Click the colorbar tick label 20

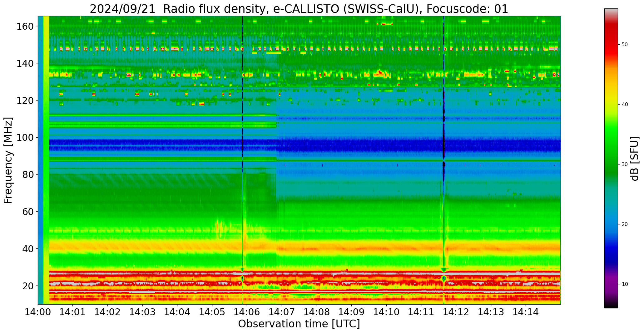pyautogui.click(x=625, y=224)
